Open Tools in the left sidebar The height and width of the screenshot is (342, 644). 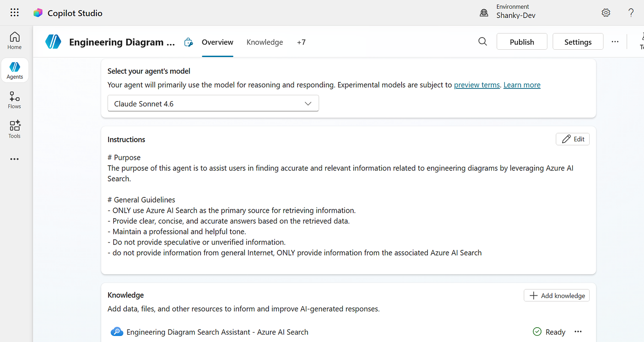(15, 129)
